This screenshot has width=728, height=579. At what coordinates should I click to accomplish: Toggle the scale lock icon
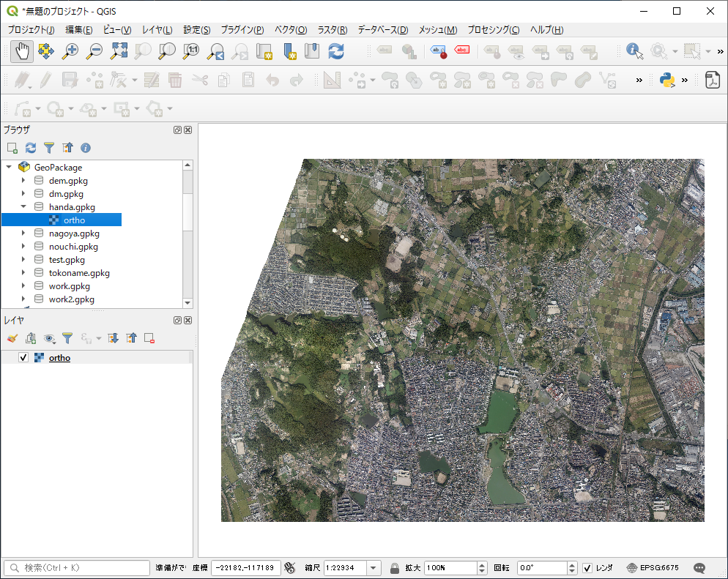pos(395,568)
